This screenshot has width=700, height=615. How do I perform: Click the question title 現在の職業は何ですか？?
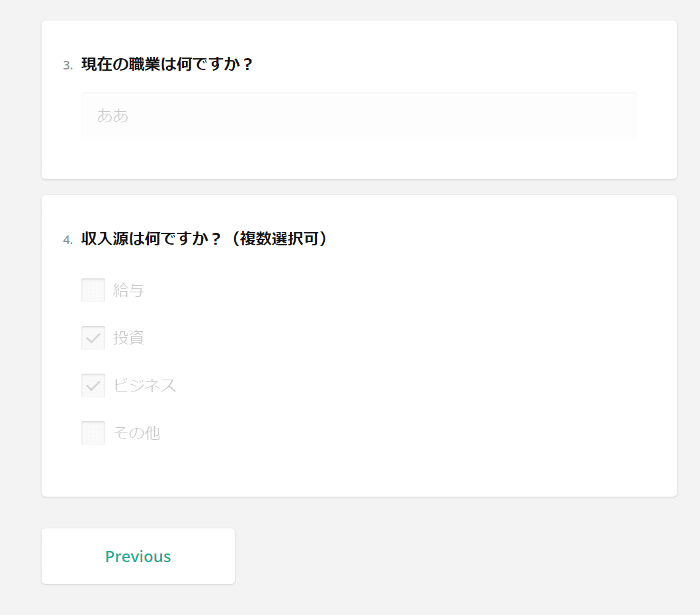(x=167, y=64)
